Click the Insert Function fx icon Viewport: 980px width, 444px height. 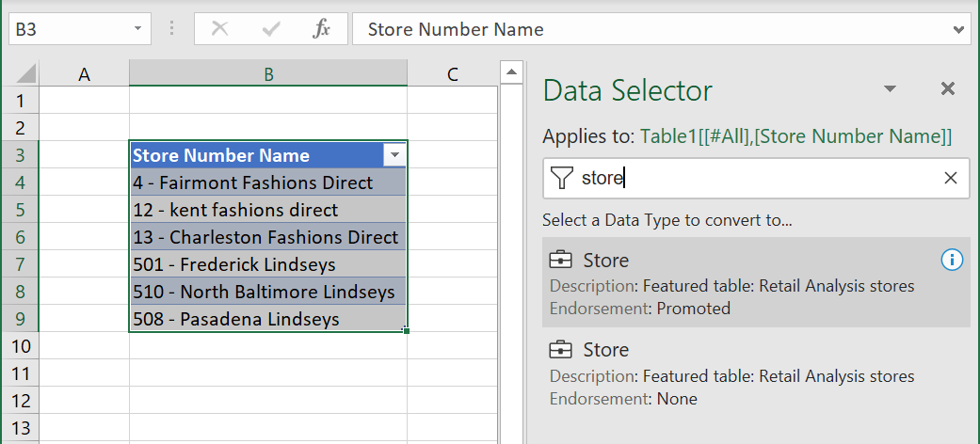click(x=322, y=29)
